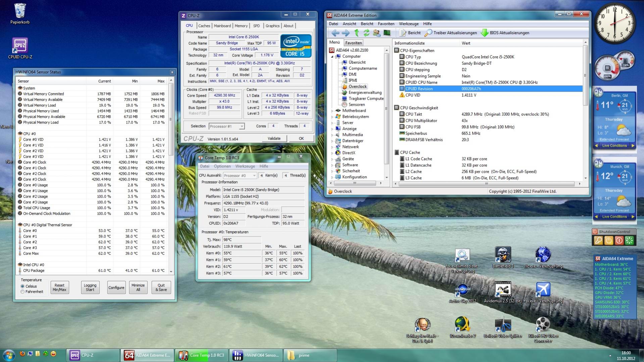Screen dimensions: 644x362
Task: Select Sensoren in the AIDA64 tree
Action: 356,105
